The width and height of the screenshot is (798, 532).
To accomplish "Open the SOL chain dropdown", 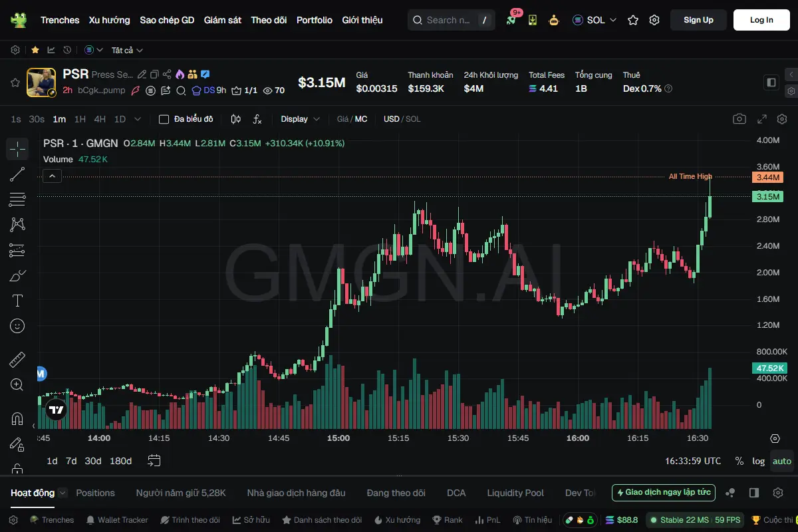I will pyautogui.click(x=595, y=20).
